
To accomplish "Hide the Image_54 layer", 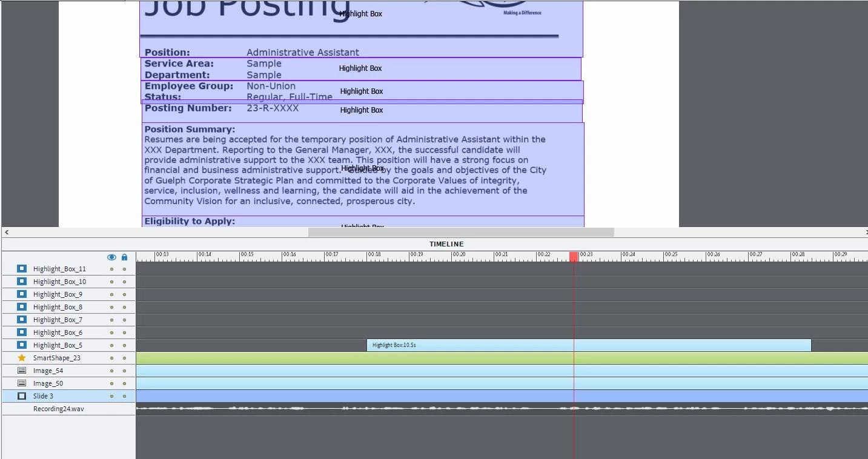I will [x=111, y=371].
